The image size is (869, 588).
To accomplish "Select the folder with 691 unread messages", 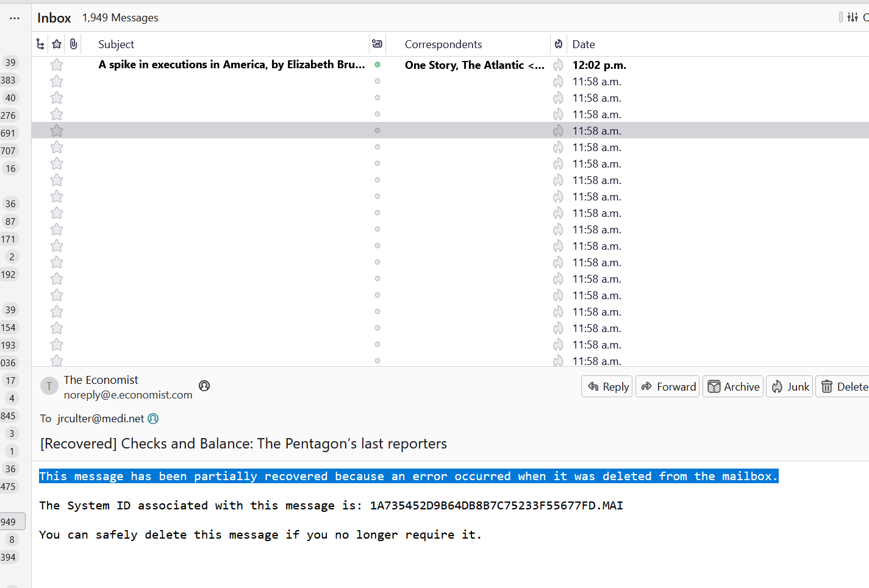I will (9, 133).
